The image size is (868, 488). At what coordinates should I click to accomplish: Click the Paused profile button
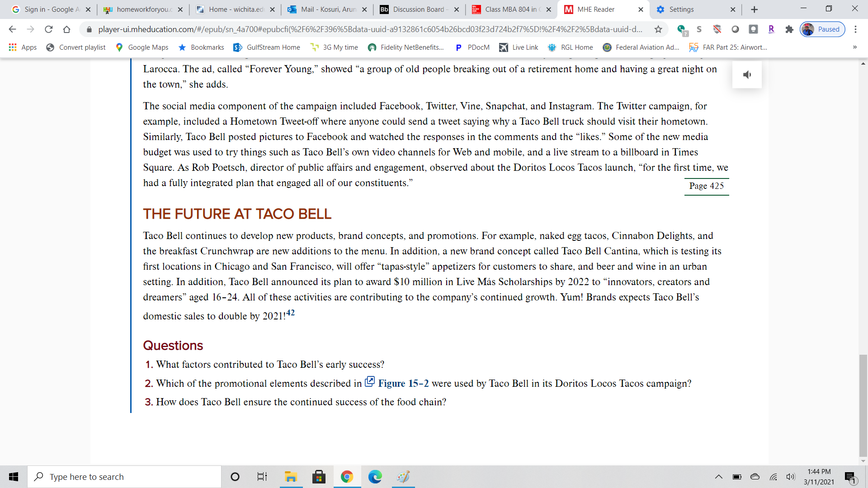pos(822,29)
